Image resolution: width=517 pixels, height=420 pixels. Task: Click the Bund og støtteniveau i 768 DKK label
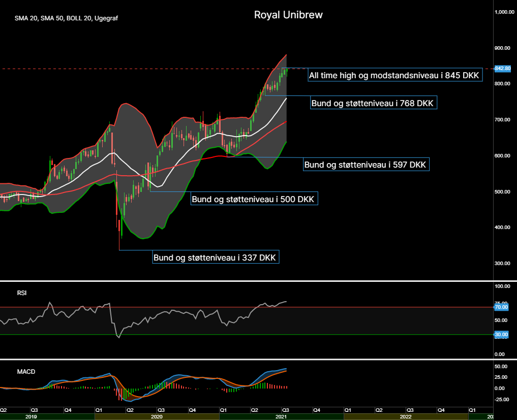click(x=374, y=103)
